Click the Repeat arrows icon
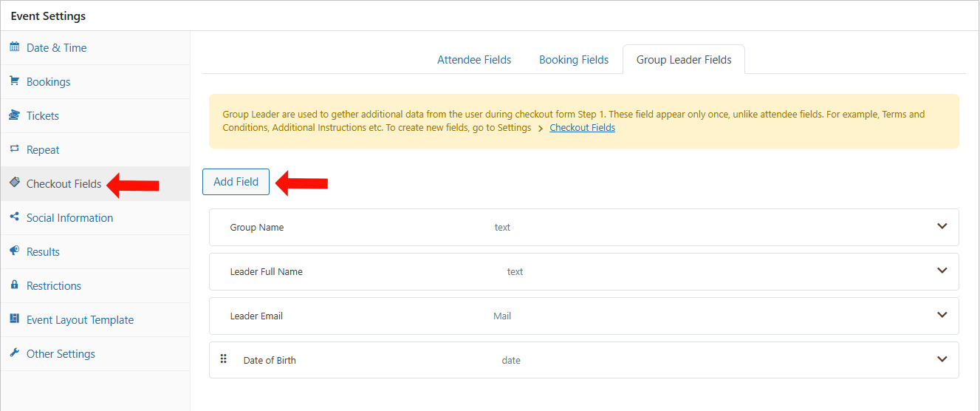Viewport: 980px width, 411px height. tap(14, 149)
